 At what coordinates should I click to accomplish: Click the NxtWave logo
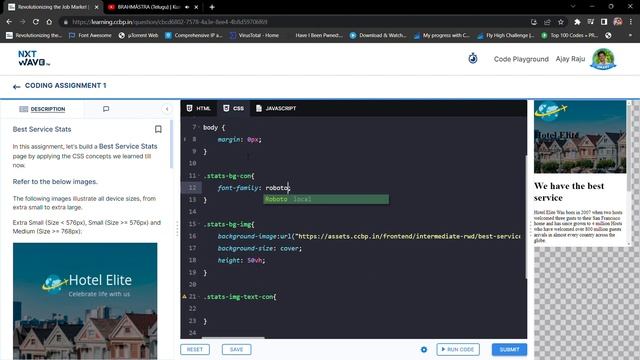pos(34,58)
